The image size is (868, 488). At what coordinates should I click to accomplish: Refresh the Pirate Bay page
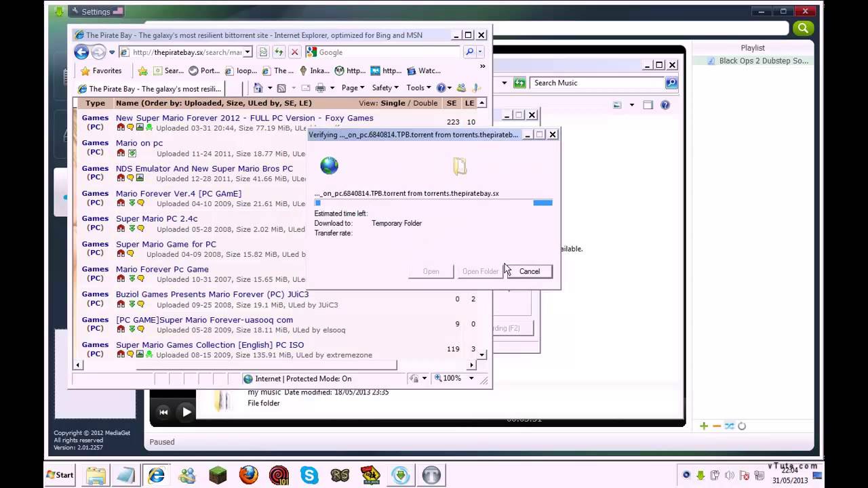279,52
